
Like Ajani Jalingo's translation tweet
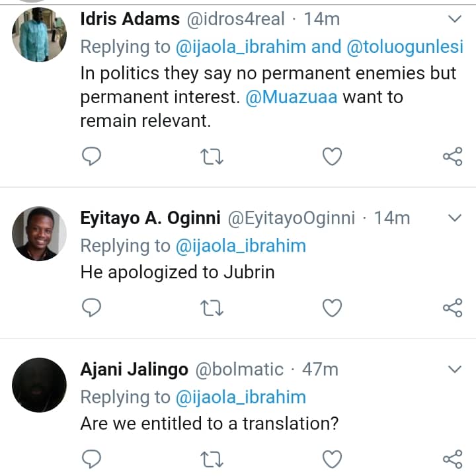point(332,458)
